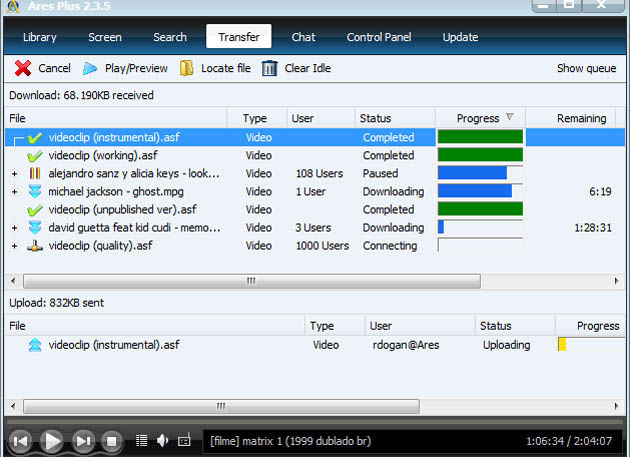Expand the videoclip (quality).asf row
Screen dimensions: 630x457
pyautogui.click(x=14, y=246)
